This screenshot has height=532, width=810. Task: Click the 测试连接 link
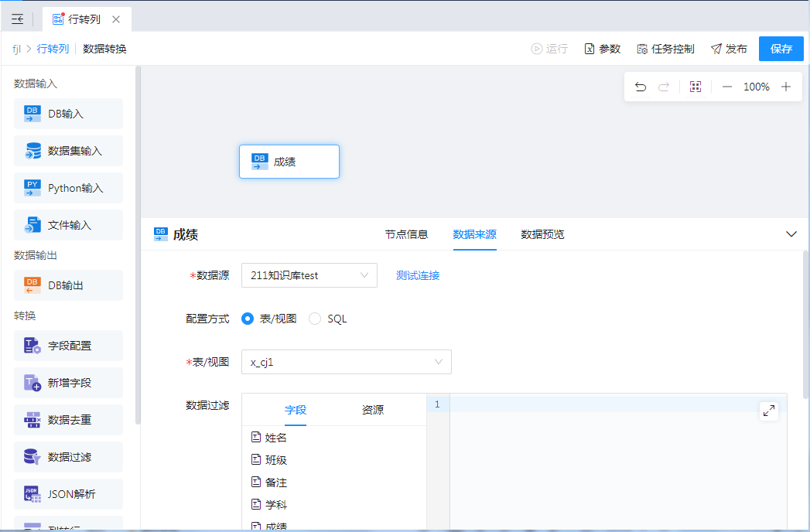[418, 275]
